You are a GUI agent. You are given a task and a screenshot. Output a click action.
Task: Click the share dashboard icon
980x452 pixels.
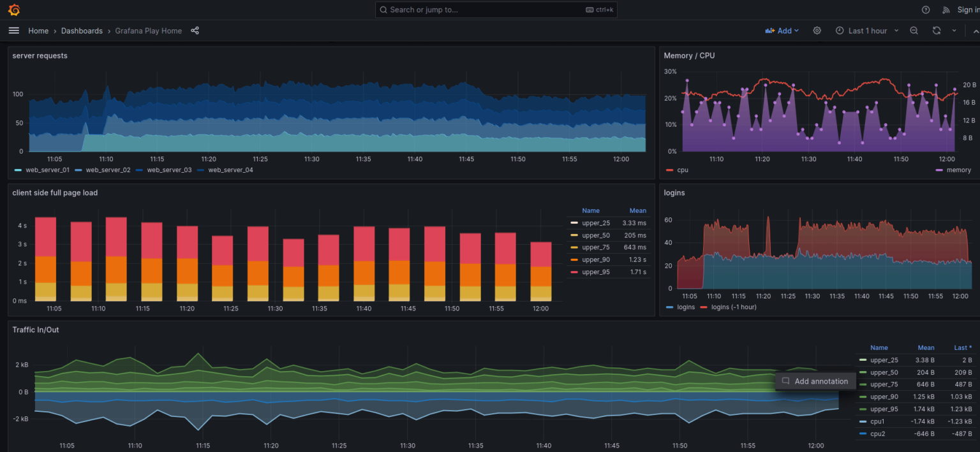click(195, 30)
